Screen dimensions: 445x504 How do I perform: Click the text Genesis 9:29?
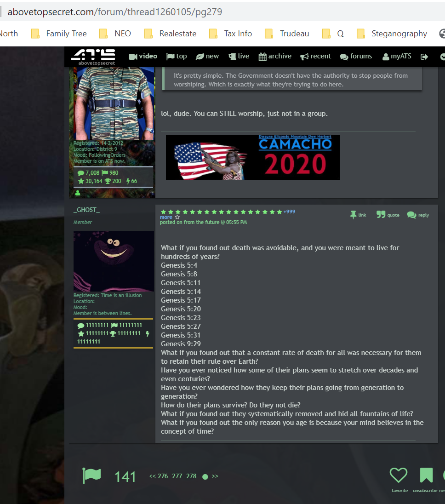[181, 344]
